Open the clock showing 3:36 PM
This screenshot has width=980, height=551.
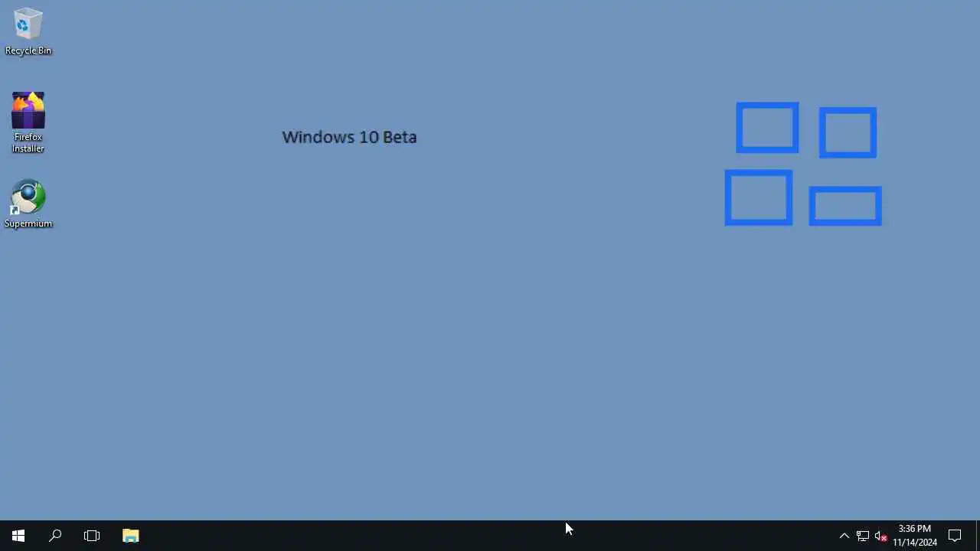[915, 536]
